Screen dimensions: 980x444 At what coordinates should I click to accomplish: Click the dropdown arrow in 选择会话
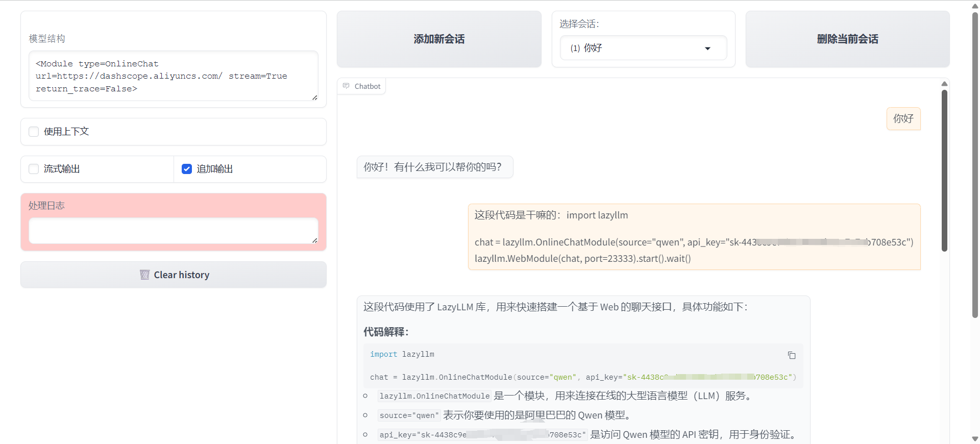tap(707, 48)
